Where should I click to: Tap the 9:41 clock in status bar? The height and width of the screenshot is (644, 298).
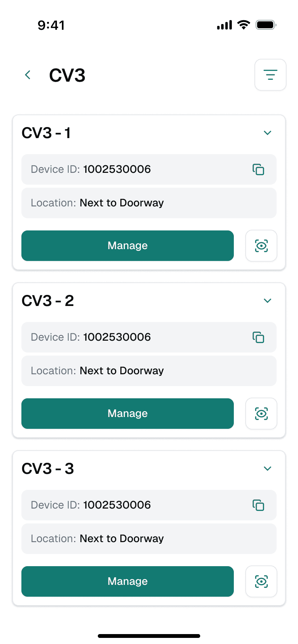tap(51, 25)
